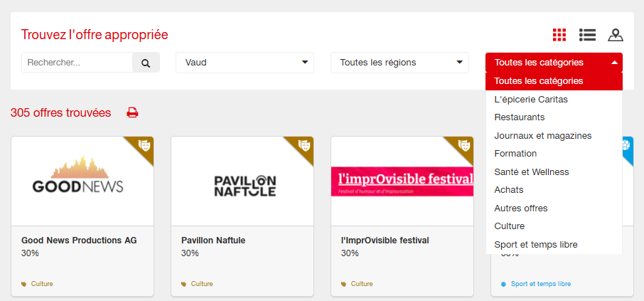Select Journaux et magazines category

click(x=543, y=135)
